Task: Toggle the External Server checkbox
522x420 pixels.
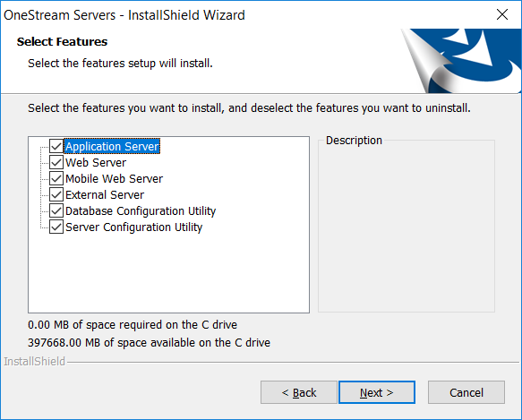Action: [56, 194]
